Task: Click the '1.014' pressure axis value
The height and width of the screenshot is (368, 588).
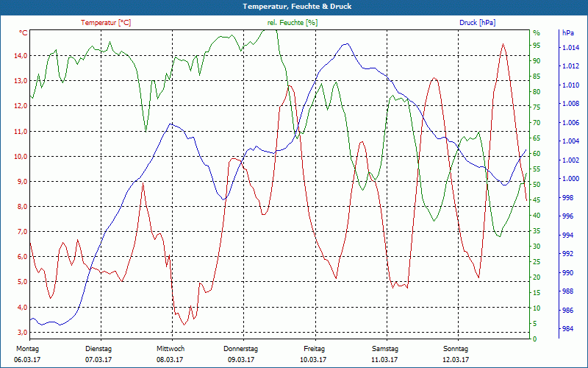Action: (570, 48)
